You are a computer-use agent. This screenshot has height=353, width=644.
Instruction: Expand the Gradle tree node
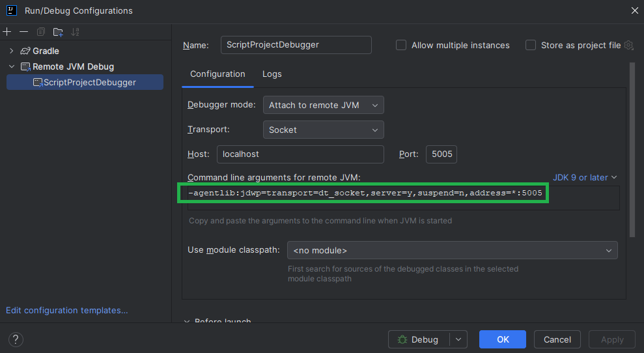coord(12,51)
